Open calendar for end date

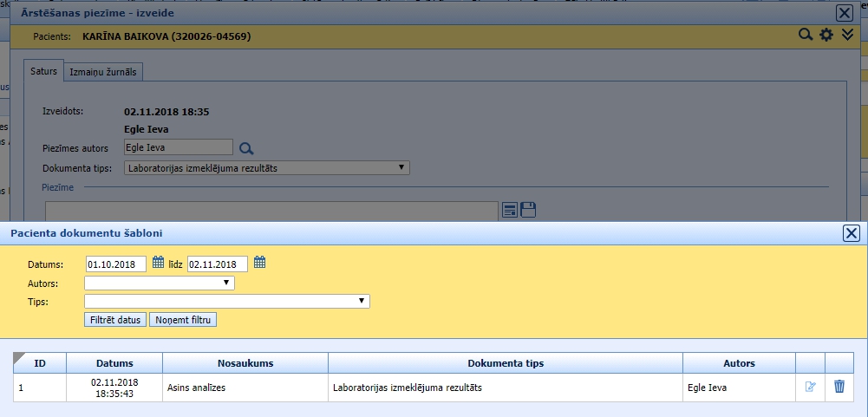point(259,263)
